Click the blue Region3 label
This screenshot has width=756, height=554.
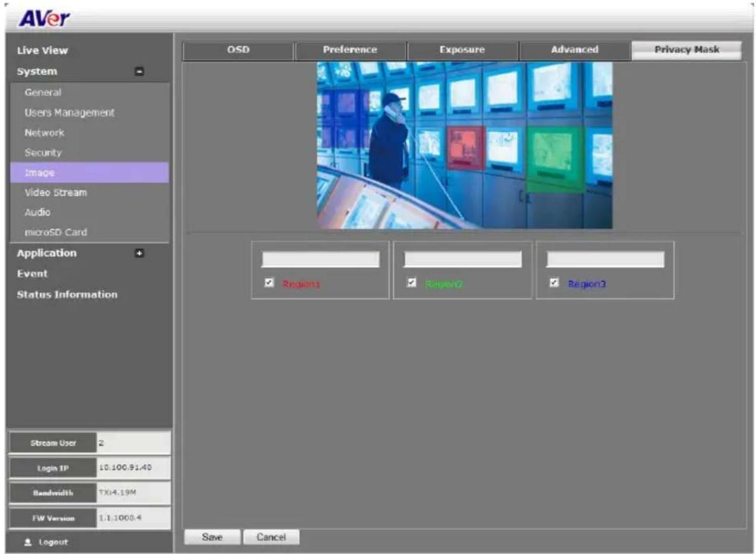(x=587, y=284)
